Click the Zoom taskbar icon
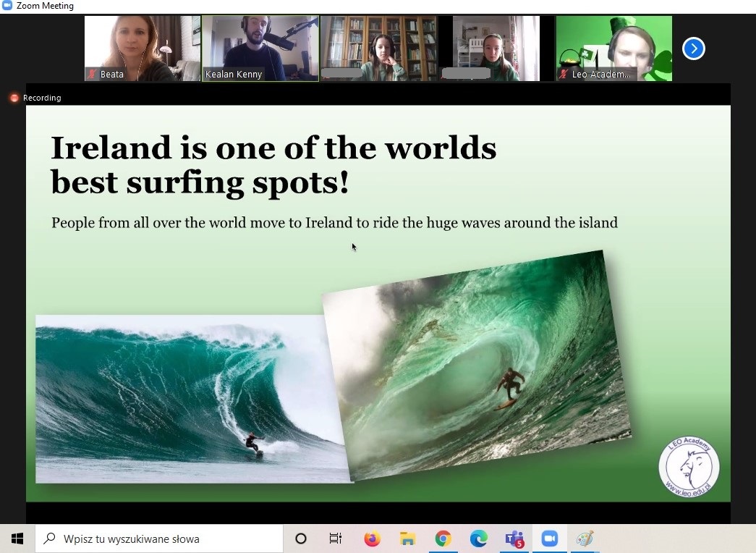756x553 pixels. [550, 539]
